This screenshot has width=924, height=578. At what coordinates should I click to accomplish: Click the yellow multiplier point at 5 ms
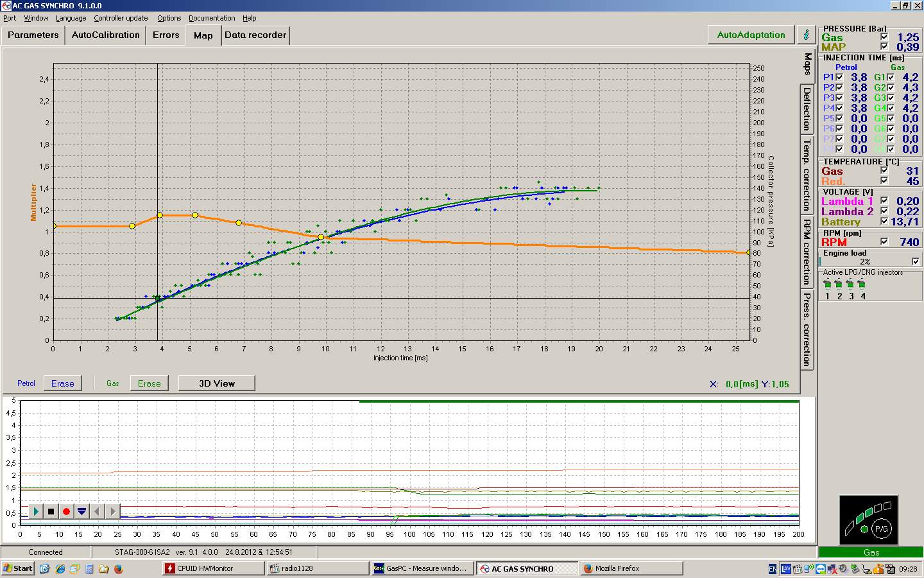point(195,215)
